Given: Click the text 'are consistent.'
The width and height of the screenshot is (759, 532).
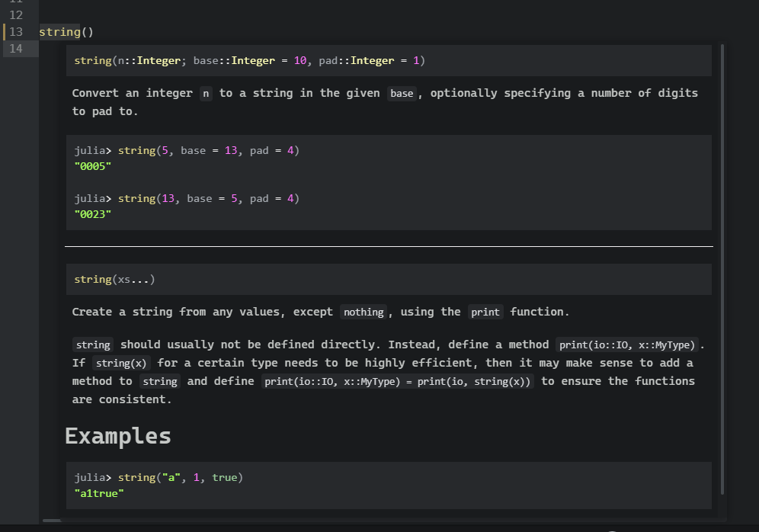Looking at the screenshot, I should (122, 399).
